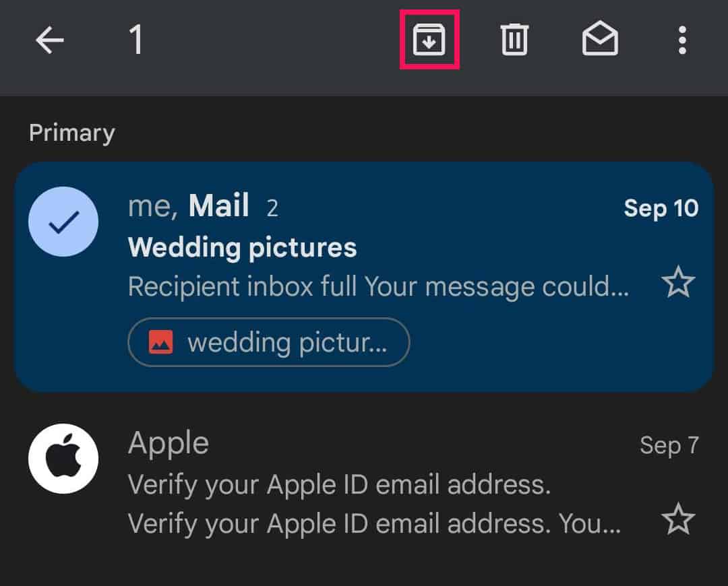
Task: Tap the selected email count indicator
Action: pyautogui.click(x=137, y=39)
